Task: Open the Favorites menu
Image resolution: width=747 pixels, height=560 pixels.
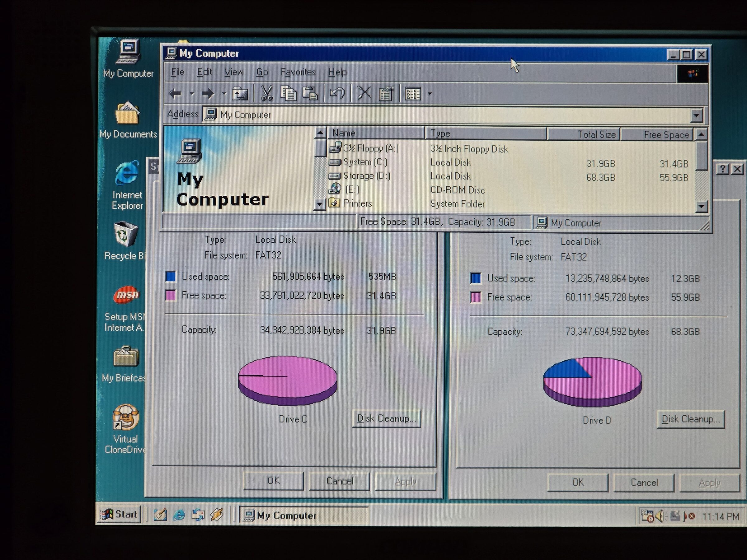Action: (x=298, y=72)
